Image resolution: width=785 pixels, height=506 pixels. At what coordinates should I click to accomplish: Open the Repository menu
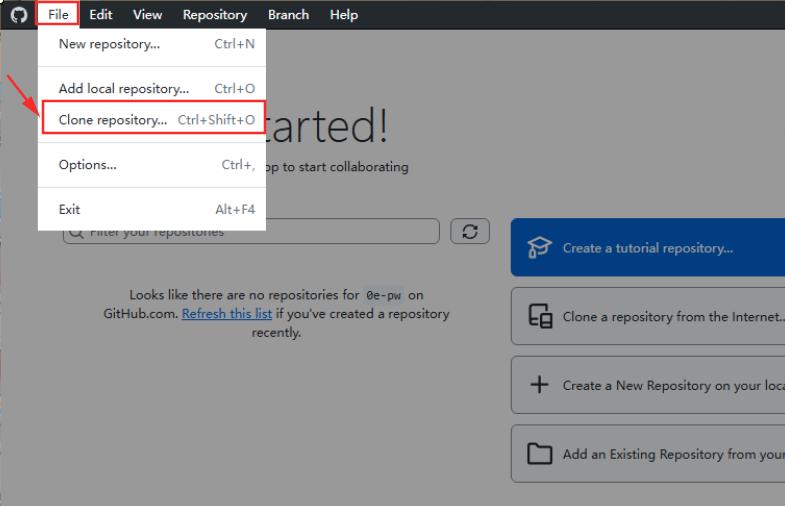tap(214, 15)
